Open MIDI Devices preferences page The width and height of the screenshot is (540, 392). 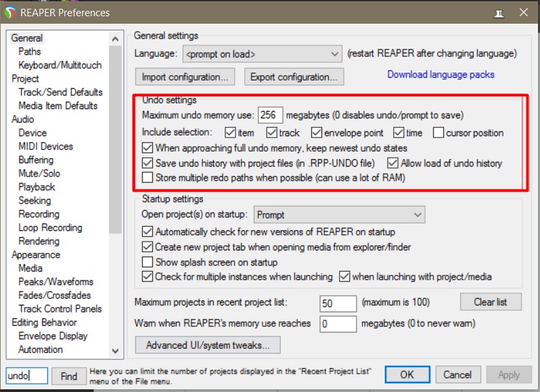[46, 146]
